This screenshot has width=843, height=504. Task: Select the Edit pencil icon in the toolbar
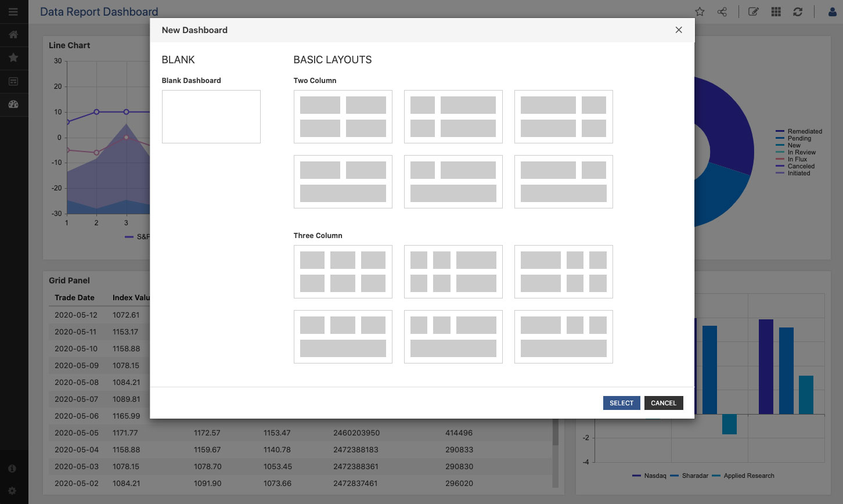753,12
